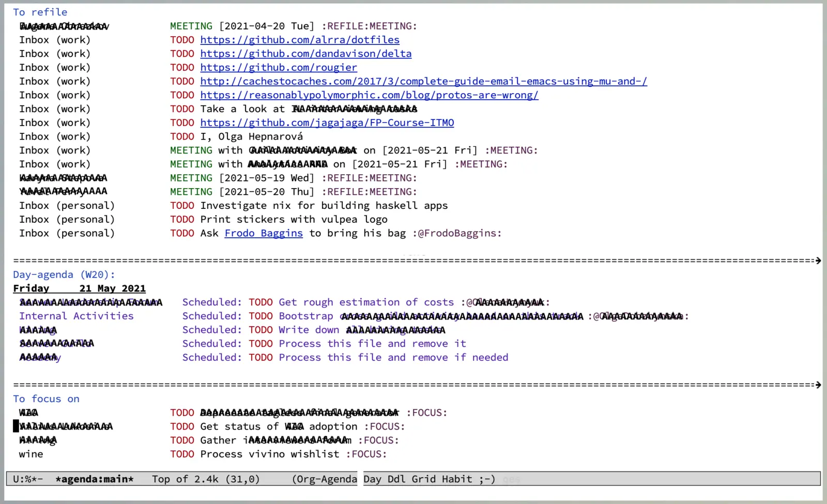Open the FP-Course-ITMO repository link
The height and width of the screenshot is (504, 827).
pos(327,123)
